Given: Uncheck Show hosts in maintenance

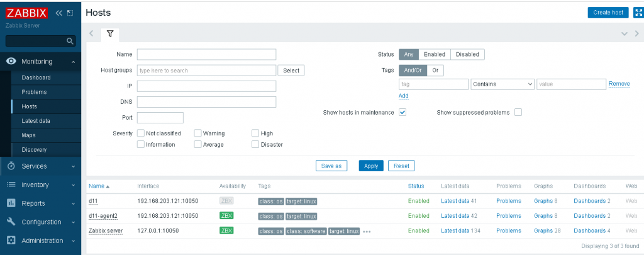Looking at the screenshot, I should [x=402, y=112].
